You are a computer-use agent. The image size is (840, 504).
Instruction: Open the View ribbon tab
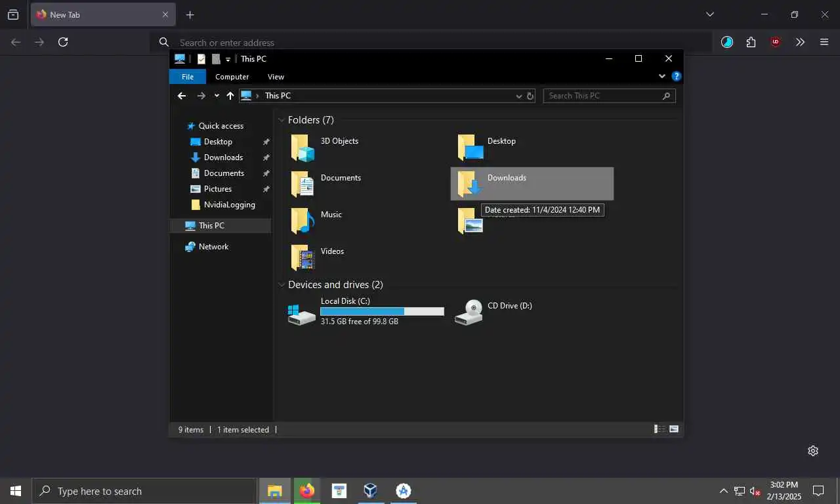276,77
